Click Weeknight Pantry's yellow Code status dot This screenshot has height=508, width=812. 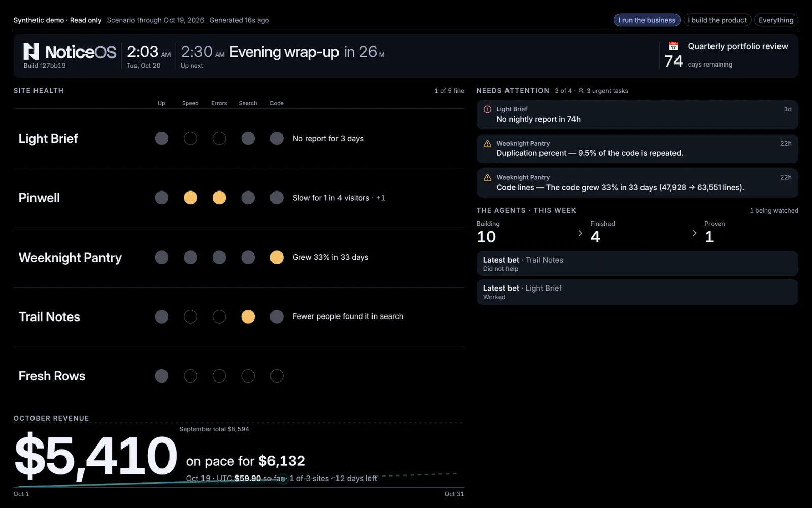(277, 257)
